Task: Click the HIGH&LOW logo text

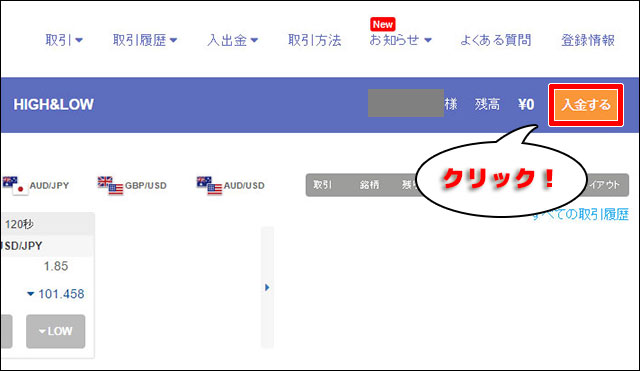Action: [x=53, y=104]
